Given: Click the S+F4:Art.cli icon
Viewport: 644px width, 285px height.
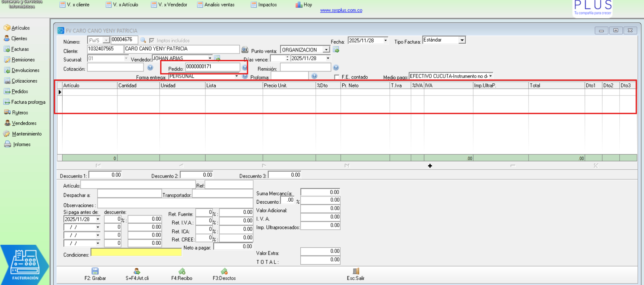Looking at the screenshot, I should (137, 271).
